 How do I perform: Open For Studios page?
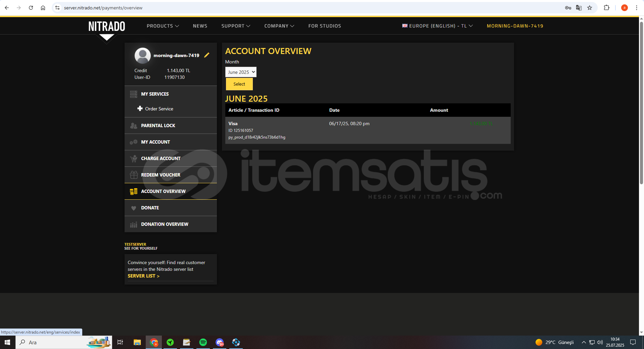(x=325, y=26)
